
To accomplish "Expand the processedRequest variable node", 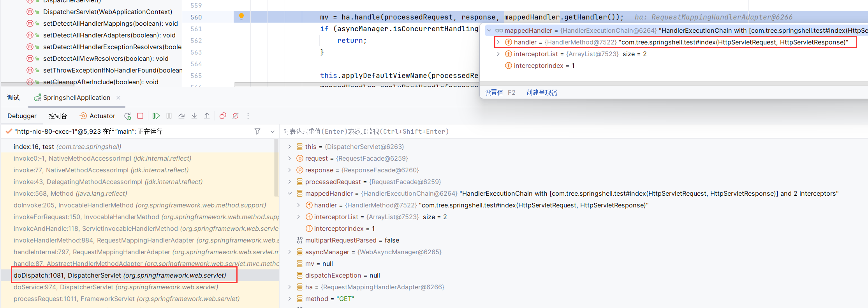I will (x=289, y=182).
